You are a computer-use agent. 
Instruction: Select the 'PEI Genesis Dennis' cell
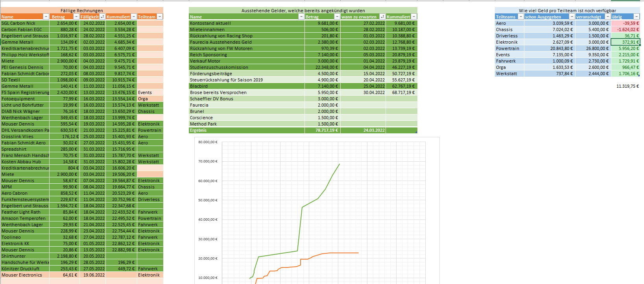point(25,67)
